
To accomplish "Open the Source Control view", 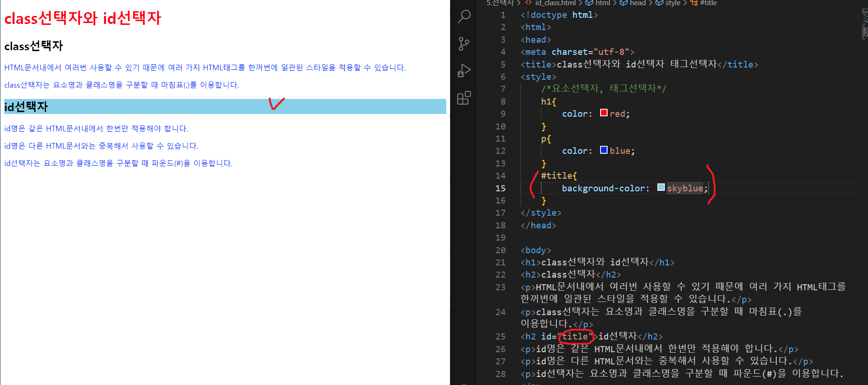I will [x=464, y=44].
